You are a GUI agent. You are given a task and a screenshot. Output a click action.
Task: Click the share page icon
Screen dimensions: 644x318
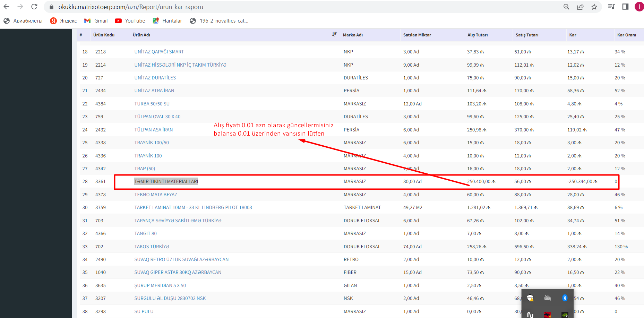point(580,7)
